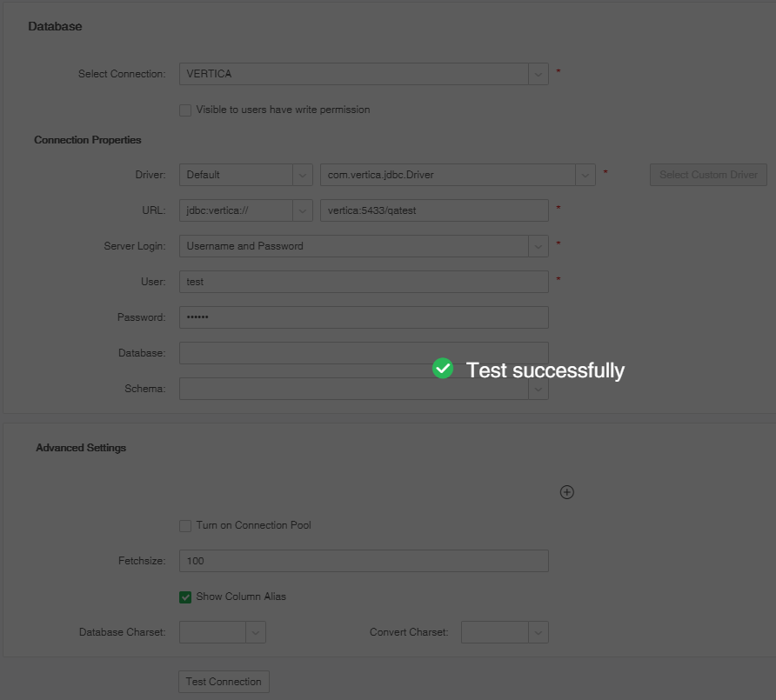Click the Select Custom Driver button
This screenshot has height=700, width=776.
(708, 175)
